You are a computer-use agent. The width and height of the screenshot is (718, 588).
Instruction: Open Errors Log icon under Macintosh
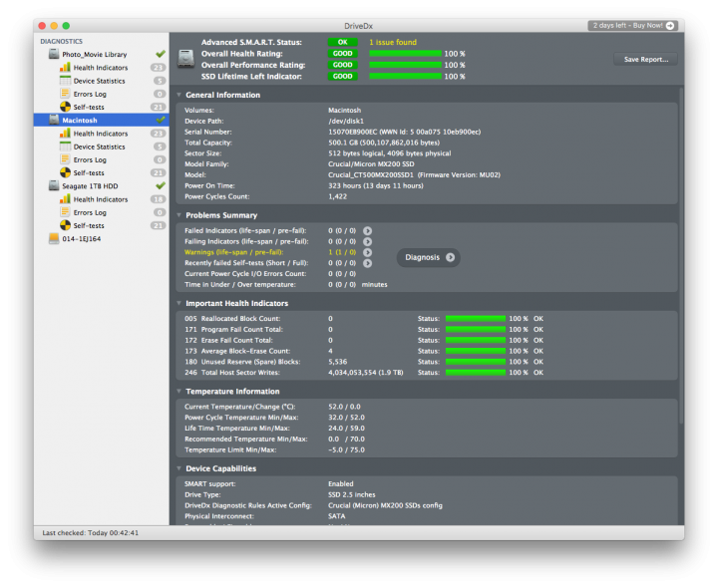click(x=65, y=159)
